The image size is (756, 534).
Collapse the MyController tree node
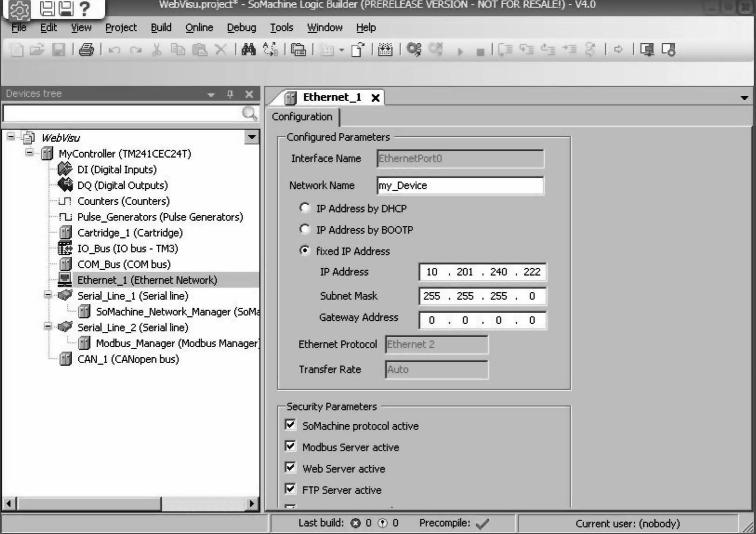tap(29, 153)
